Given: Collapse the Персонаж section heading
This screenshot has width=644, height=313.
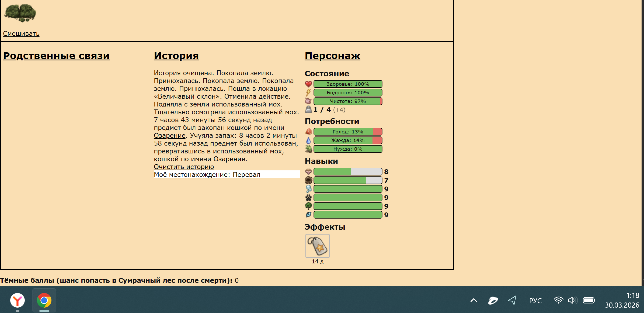Looking at the screenshot, I should 332,56.
